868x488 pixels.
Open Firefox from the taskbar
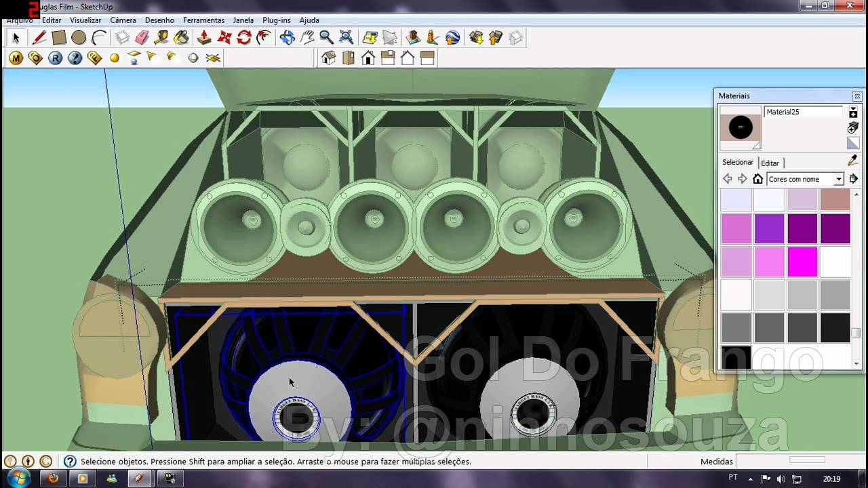coord(53,479)
